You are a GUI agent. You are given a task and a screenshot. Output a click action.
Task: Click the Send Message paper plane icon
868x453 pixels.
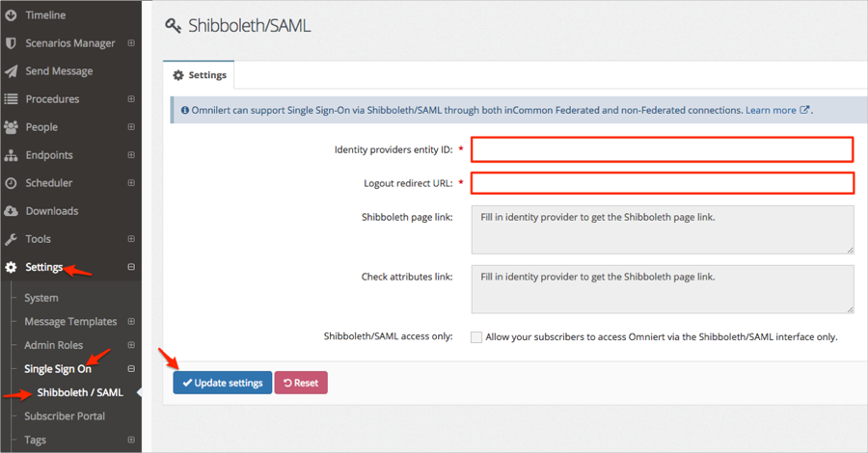tap(11, 71)
